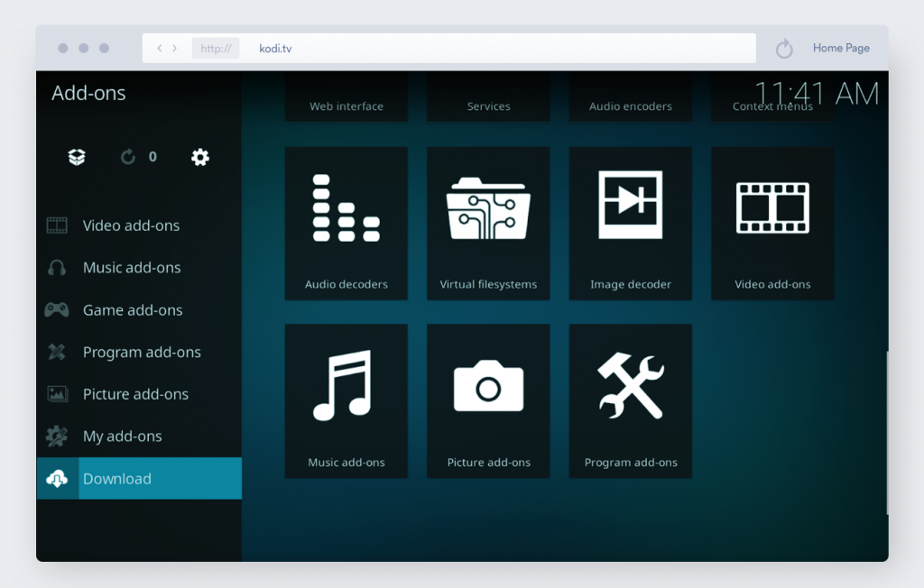Screen dimensions: 924x588
Task: Open add-on settings gear icon
Action: coord(200,157)
